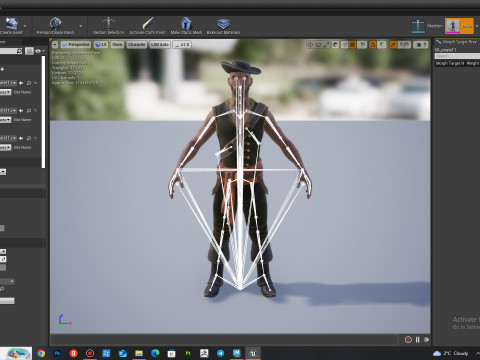This screenshot has width=480, height=360.
Task: Reset first material slot to default
Action: click(36, 83)
